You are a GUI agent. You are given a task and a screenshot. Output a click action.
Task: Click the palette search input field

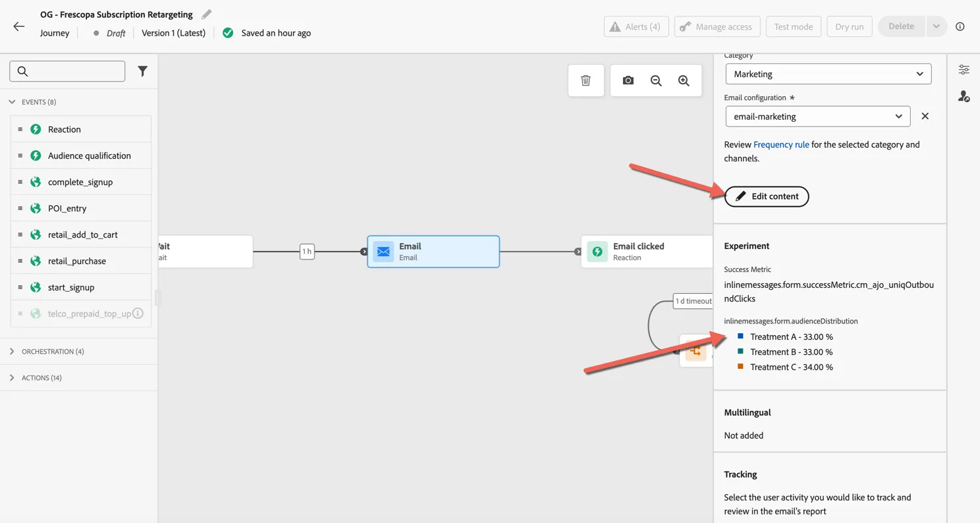[67, 71]
